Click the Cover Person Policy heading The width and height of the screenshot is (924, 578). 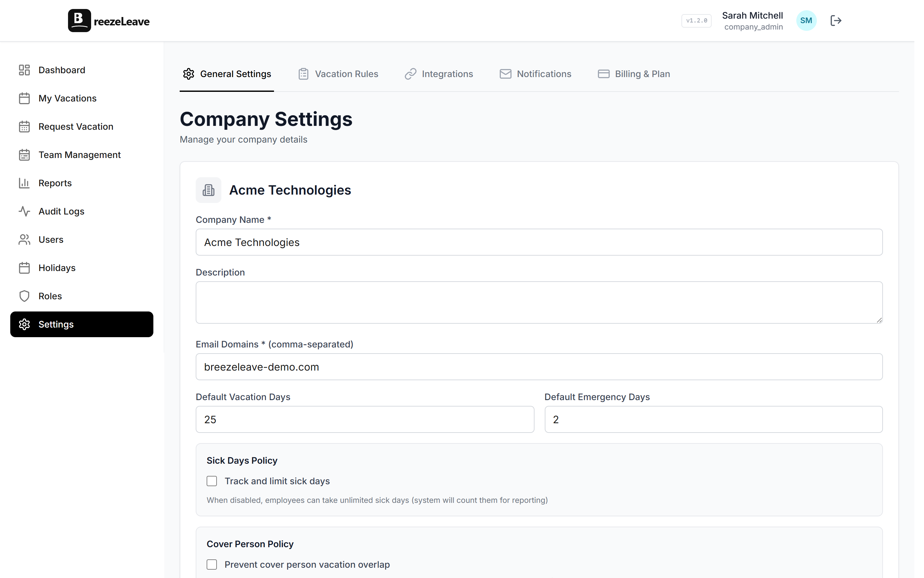[250, 544]
